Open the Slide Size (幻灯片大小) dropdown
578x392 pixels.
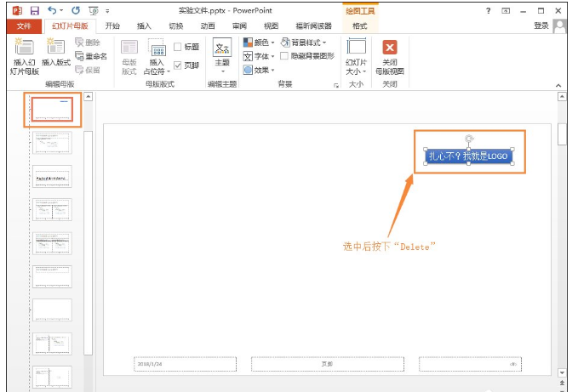pos(356,55)
